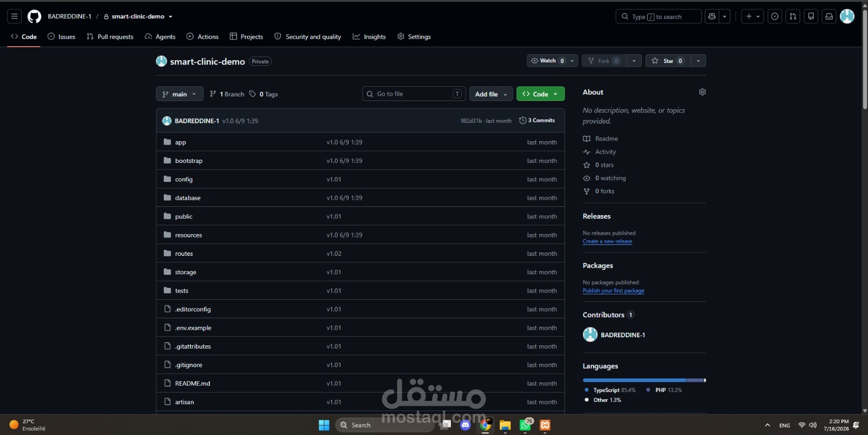Viewport: 868px width, 435px height.
Task: Open Wi-Fi network settings in tray
Action: (x=802, y=425)
